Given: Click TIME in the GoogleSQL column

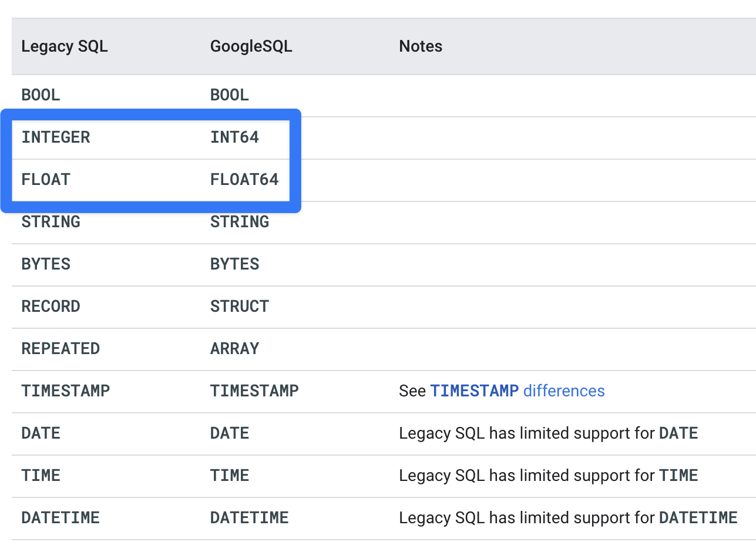Looking at the screenshot, I should pos(230,476).
